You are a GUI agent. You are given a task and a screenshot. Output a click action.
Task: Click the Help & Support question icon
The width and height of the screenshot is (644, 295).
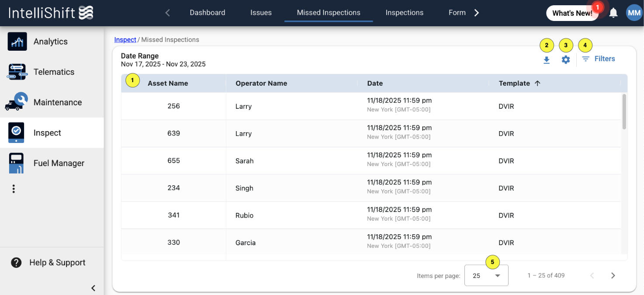16,263
